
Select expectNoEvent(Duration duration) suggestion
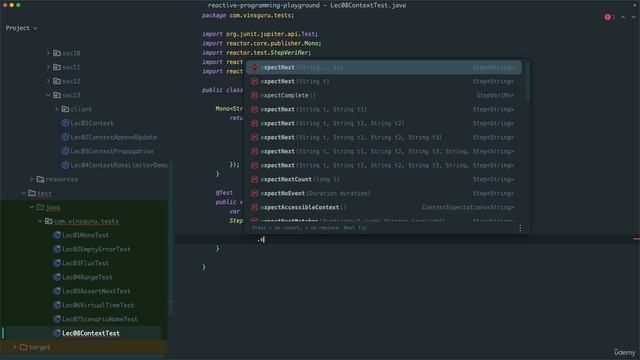[x=384, y=193]
